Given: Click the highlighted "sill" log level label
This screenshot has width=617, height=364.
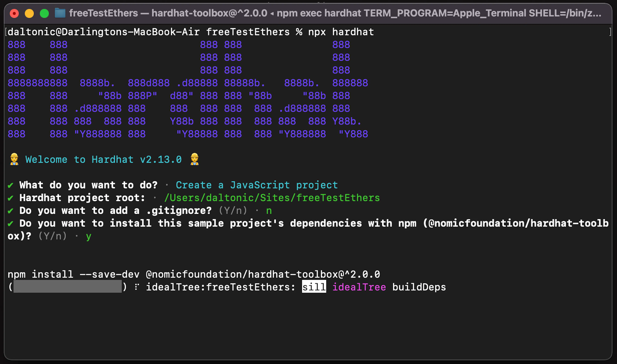Looking at the screenshot, I should [314, 286].
